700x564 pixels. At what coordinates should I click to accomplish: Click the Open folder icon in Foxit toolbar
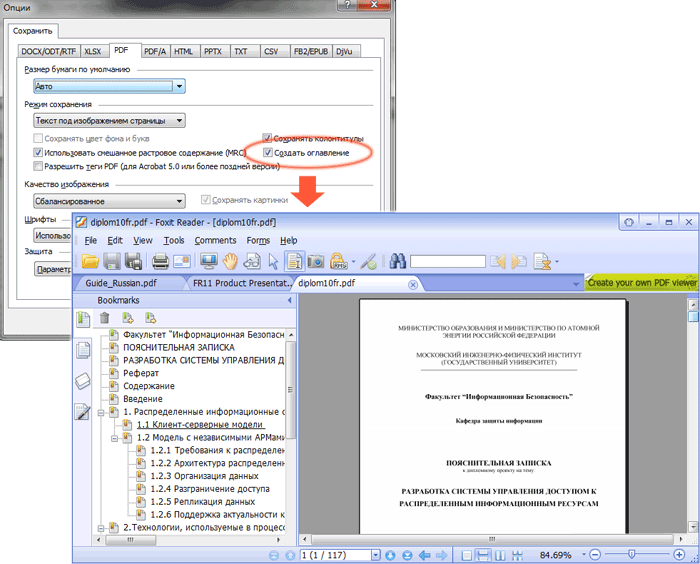[x=90, y=262]
